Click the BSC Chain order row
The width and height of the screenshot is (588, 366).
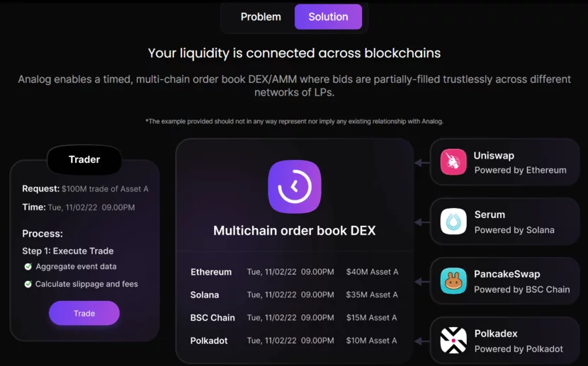tap(294, 318)
